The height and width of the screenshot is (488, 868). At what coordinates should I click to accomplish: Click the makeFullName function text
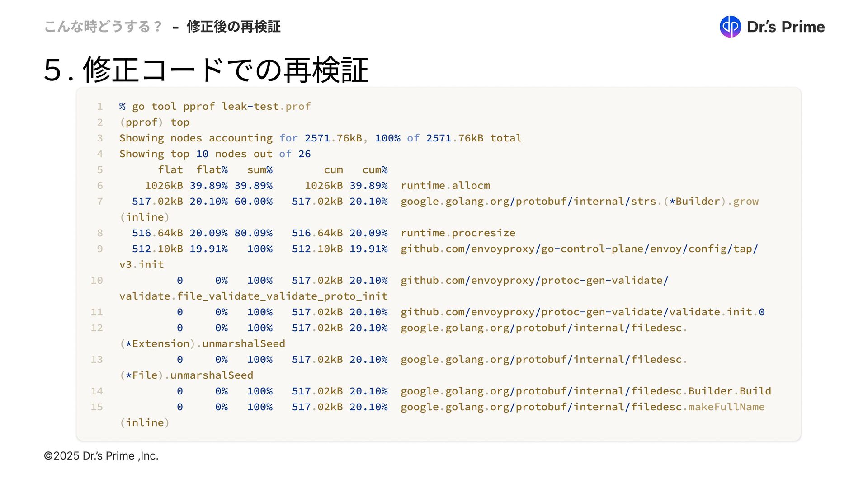726,407
